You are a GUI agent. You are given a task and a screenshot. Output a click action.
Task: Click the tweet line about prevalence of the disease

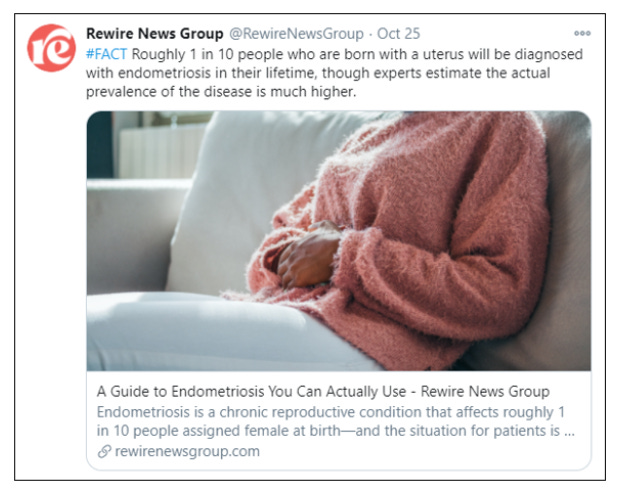(221, 92)
